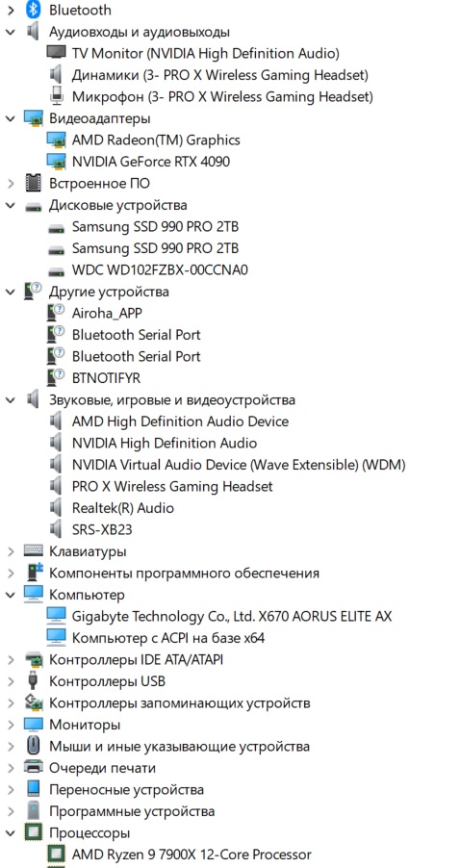Collapse Звуковые, игровые и видеоустройства branch
Image resolution: width=460 pixels, height=868 pixels.
pyautogui.click(x=10, y=399)
